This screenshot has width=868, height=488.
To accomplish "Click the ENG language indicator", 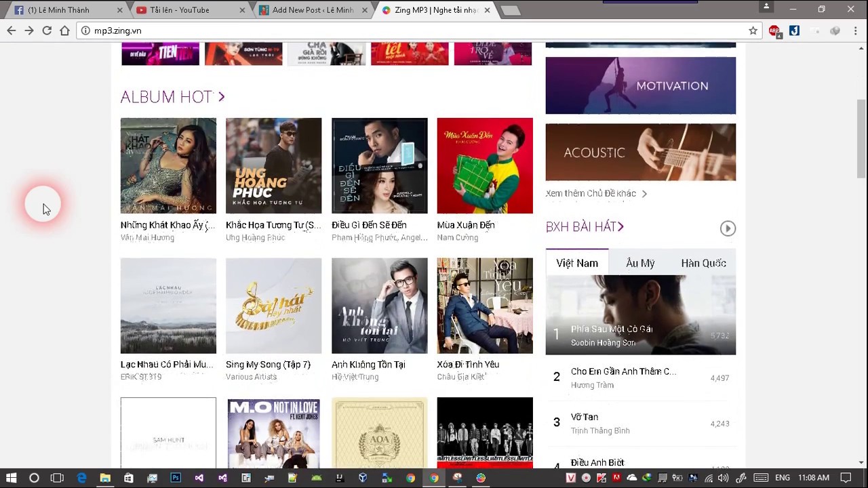I will point(783,478).
